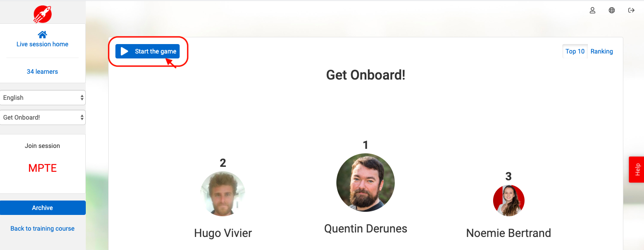Image resolution: width=644 pixels, height=250 pixels.
Task: Click the logout arrow icon
Action: pyautogui.click(x=631, y=10)
